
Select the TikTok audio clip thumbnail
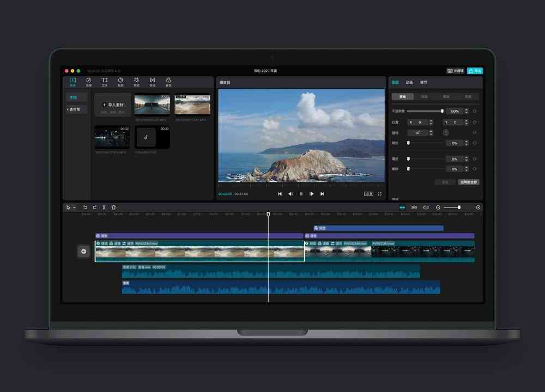tap(152, 137)
